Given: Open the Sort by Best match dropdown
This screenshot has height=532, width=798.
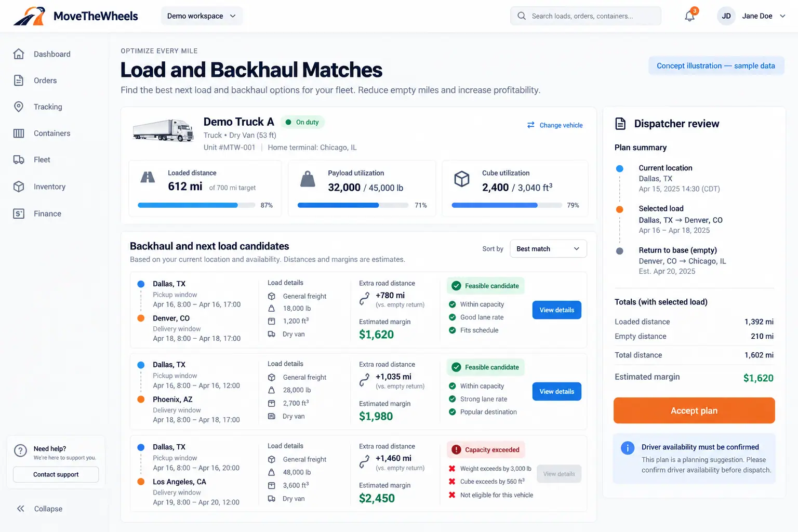Looking at the screenshot, I should (x=548, y=249).
